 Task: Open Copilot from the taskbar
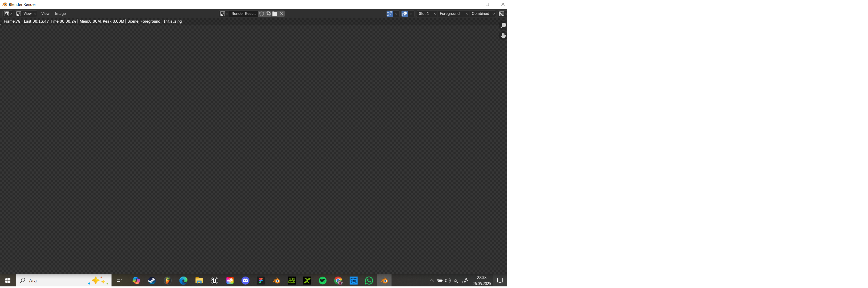(136, 281)
